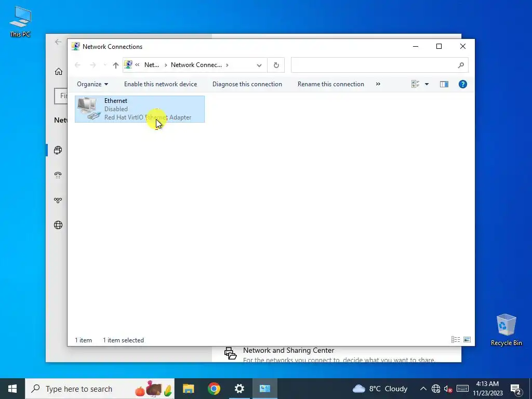Click Network Connections taskbar button
The width and height of the screenshot is (532, 399).
click(264, 389)
